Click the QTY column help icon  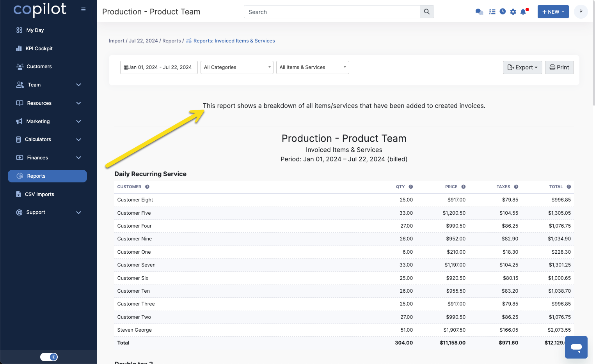coord(411,187)
